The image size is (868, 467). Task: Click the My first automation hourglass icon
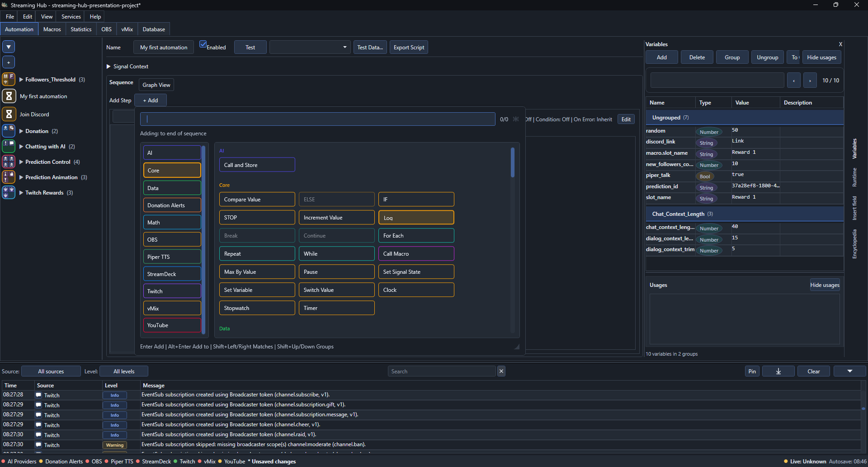point(9,96)
